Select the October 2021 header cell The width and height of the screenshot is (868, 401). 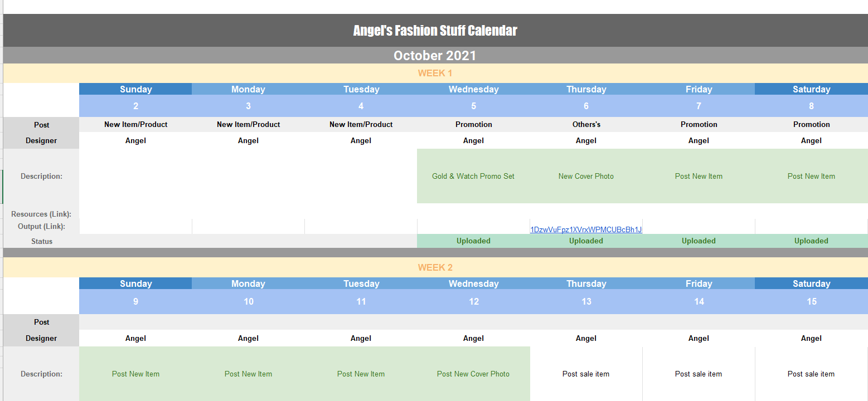[435, 56]
